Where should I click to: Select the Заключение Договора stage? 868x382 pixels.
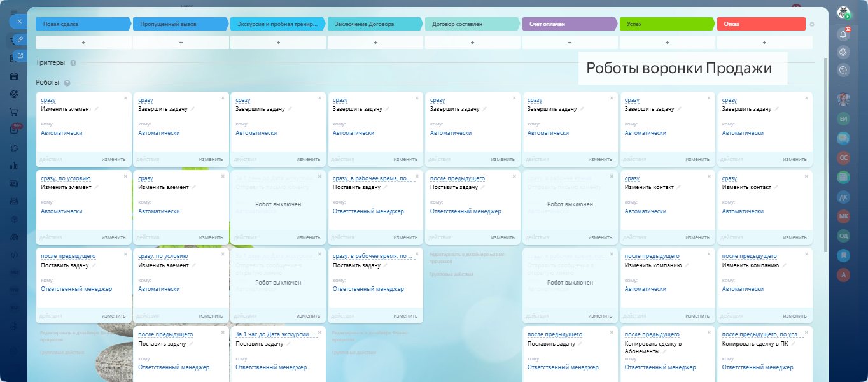375,24
